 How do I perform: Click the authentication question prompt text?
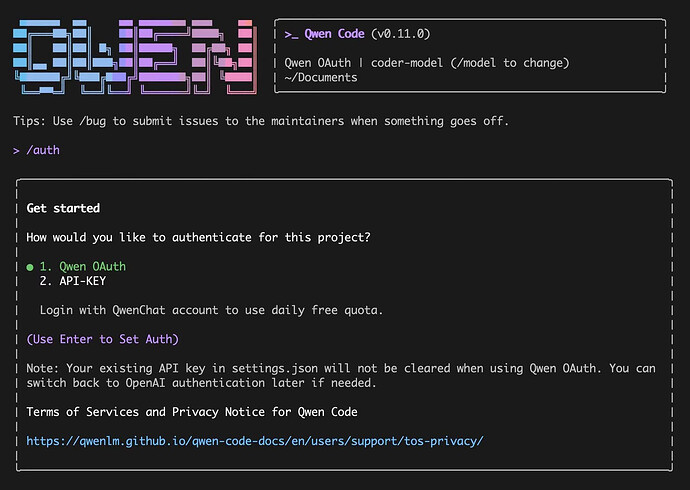pyautogui.click(x=198, y=237)
